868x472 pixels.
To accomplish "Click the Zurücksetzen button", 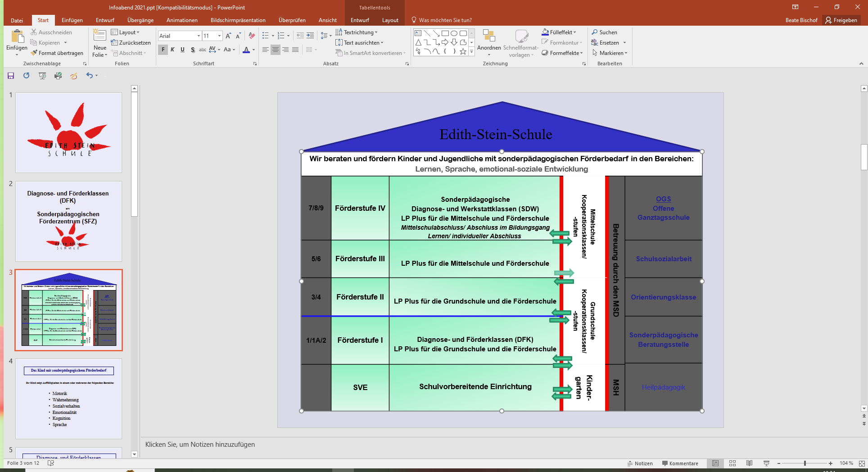I will 131,43.
